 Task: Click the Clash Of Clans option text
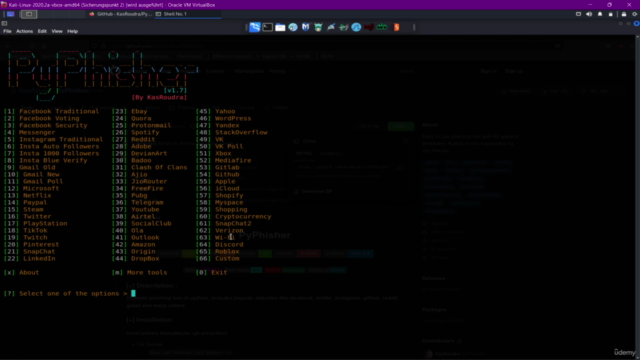click(159, 167)
